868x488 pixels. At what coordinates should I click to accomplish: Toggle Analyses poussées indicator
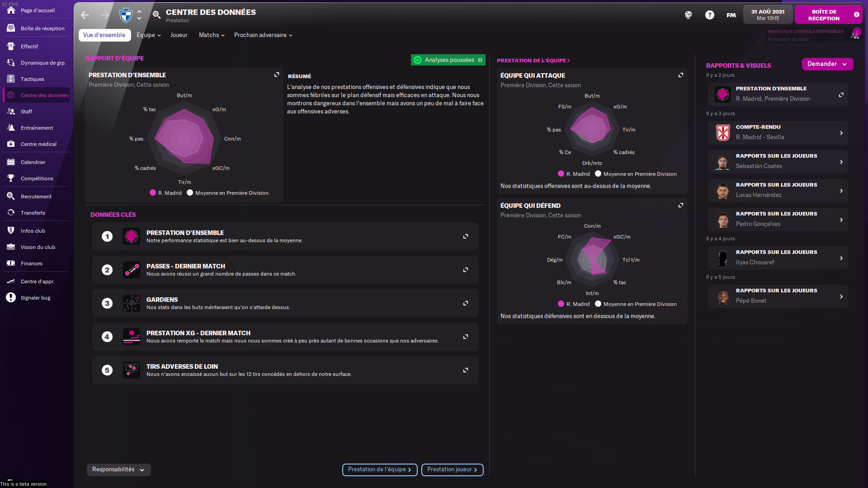click(x=448, y=60)
